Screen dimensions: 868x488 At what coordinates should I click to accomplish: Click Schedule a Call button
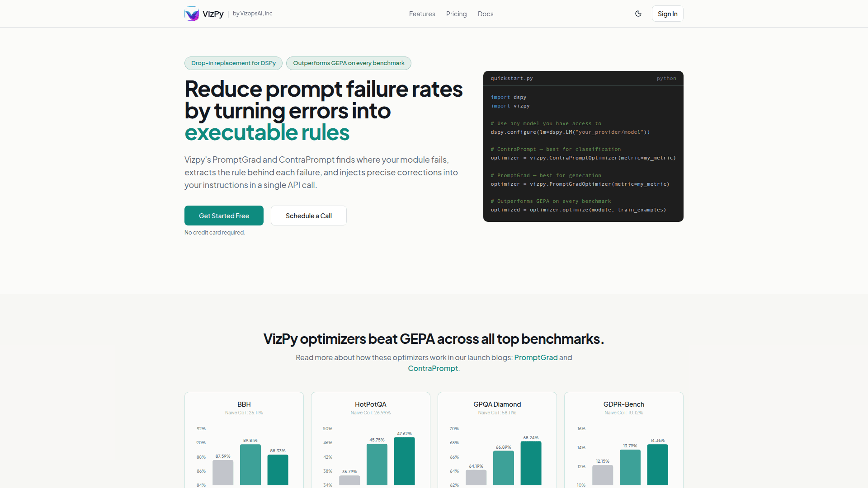pyautogui.click(x=309, y=216)
